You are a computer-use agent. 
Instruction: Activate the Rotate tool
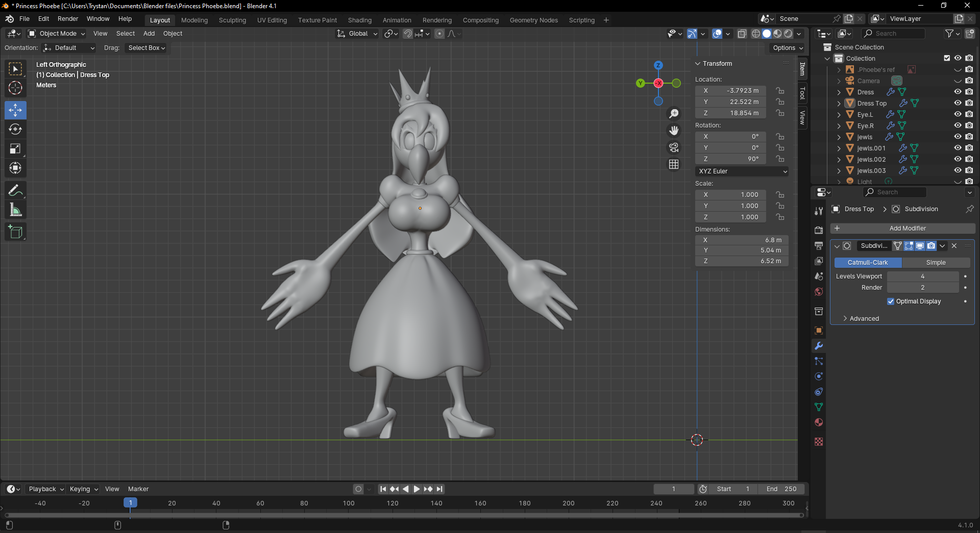[15, 130]
